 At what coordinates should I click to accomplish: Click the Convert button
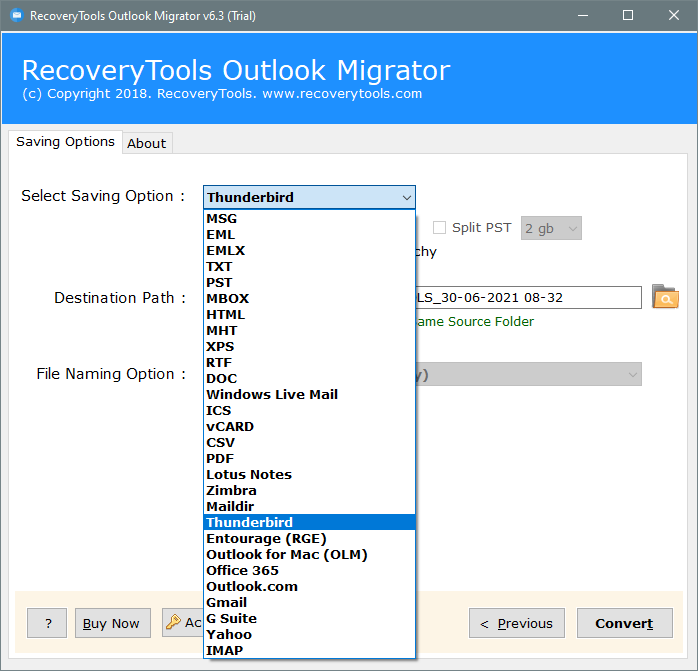click(x=625, y=623)
